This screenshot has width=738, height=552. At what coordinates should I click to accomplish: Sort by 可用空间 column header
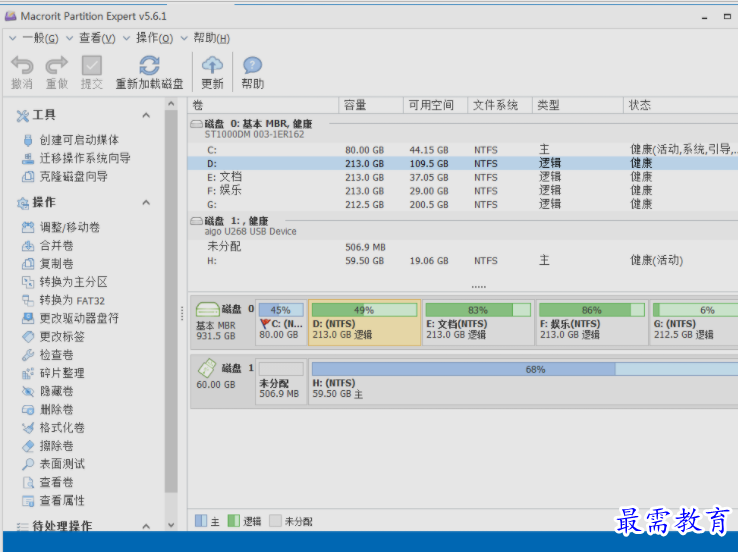pyautogui.click(x=431, y=105)
